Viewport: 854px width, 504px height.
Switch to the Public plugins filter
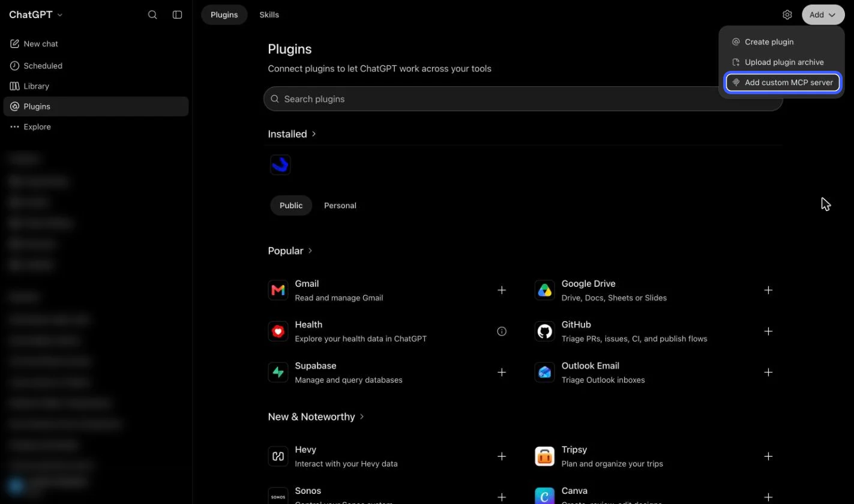click(291, 205)
